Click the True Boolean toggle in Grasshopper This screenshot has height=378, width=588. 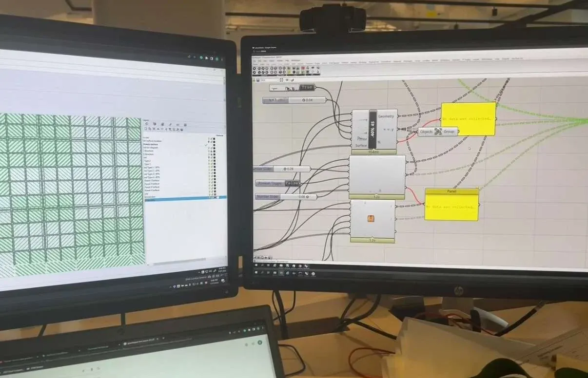point(306,87)
